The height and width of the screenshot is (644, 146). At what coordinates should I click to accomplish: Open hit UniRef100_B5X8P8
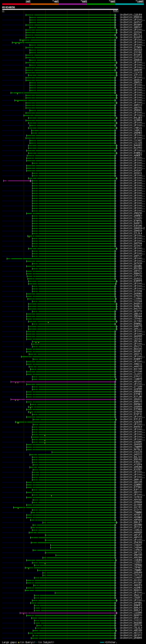[131, 25]
